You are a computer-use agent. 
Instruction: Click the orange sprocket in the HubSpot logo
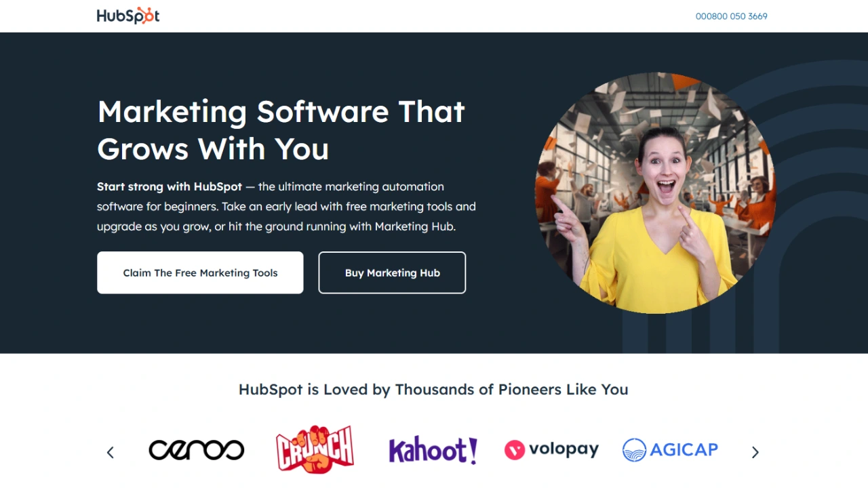click(147, 17)
